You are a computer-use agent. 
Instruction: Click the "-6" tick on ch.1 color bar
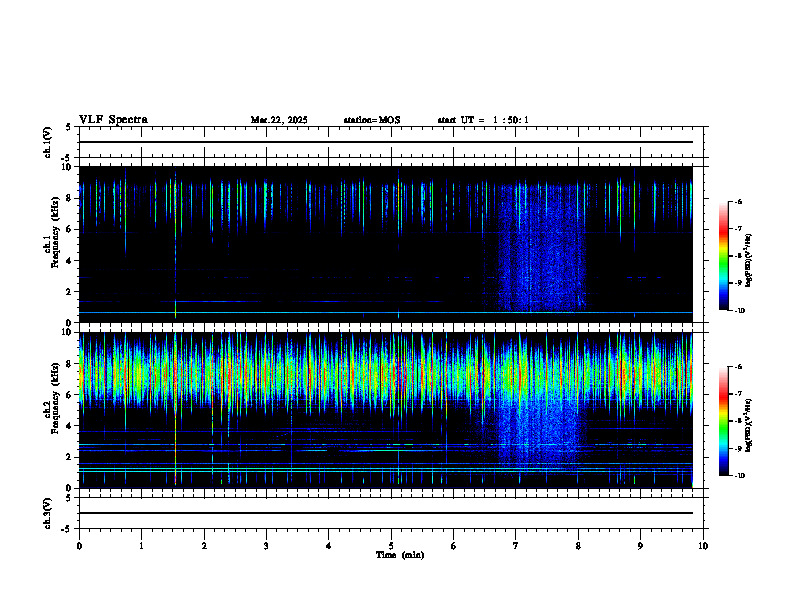pyautogui.click(x=737, y=202)
